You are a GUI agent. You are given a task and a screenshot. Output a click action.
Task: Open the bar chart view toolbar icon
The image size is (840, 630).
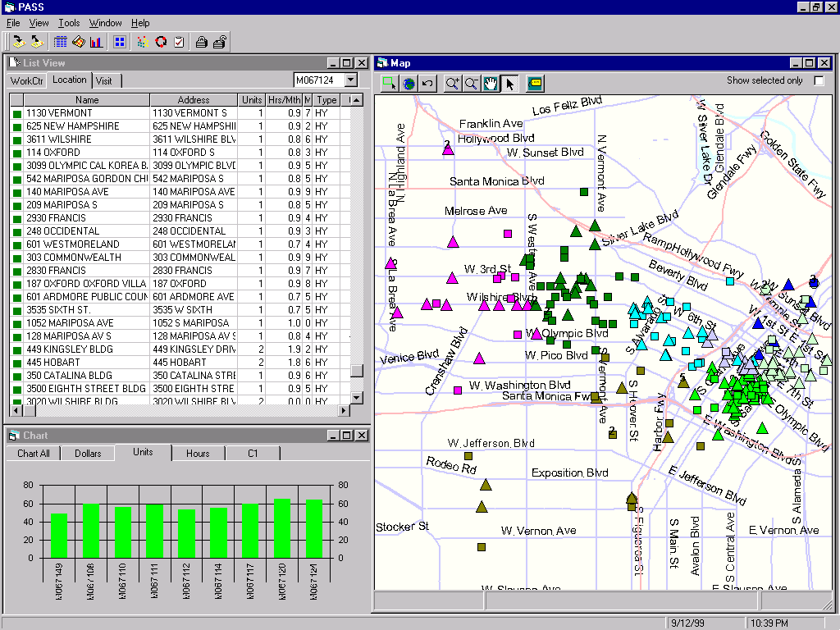pos(97,42)
